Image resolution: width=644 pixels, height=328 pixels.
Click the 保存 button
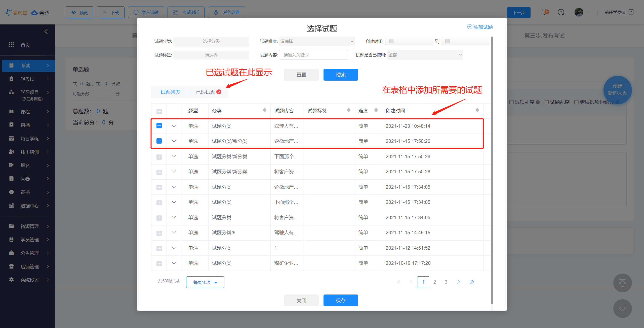pyautogui.click(x=340, y=301)
